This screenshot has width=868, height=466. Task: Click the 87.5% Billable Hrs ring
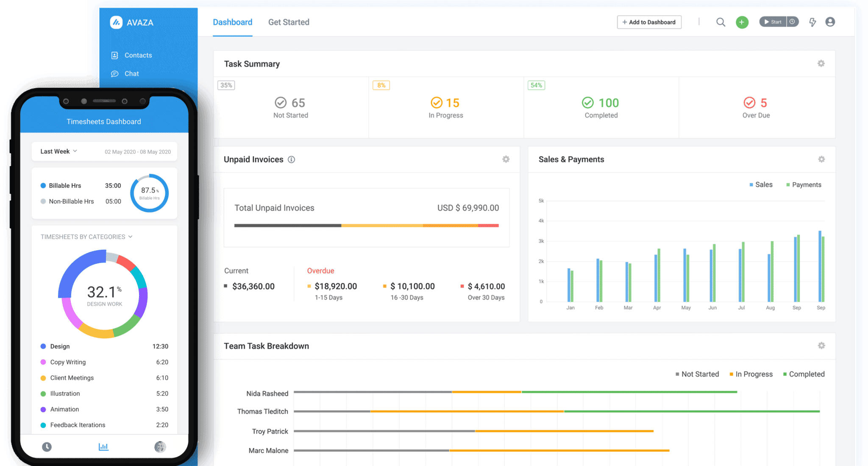[x=150, y=193]
